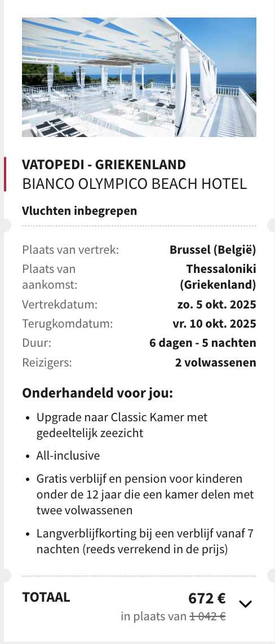Click the departure date zo. 5 okt. 2025
Screen dimensions: 275x644
point(217,305)
